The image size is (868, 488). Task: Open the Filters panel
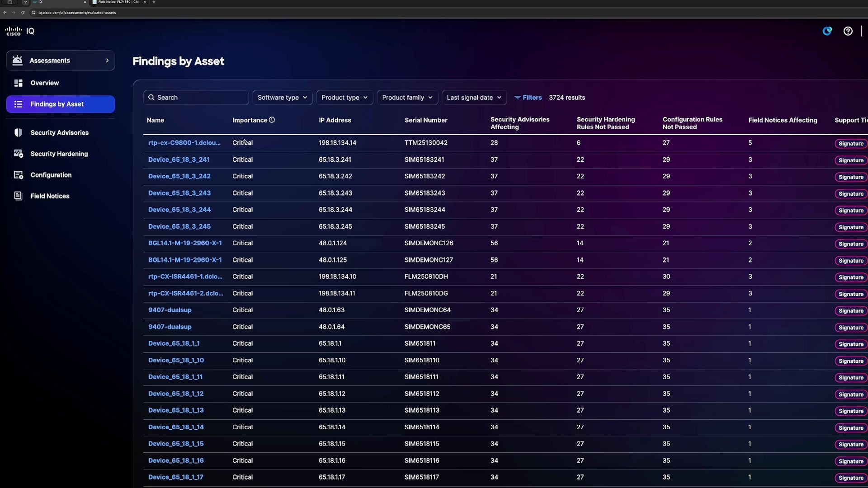528,98
